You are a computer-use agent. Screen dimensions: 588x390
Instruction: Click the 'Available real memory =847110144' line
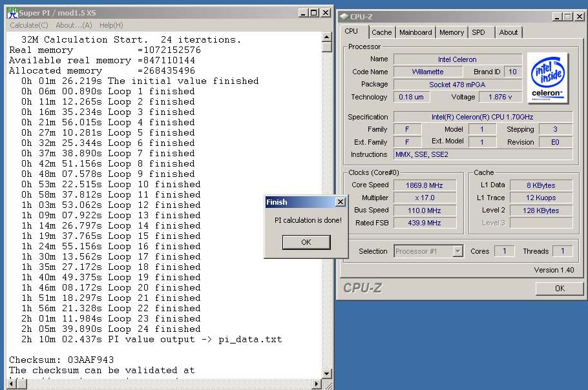102,60
